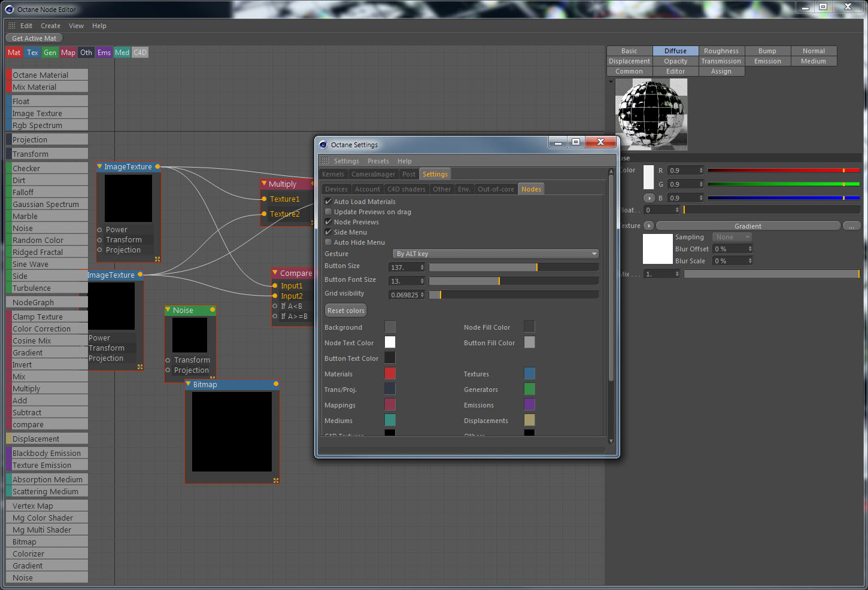Image resolution: width=868 pixels, height=590 pixels.
Task: Collapse the material preview with its triangle
Action: point(611,81)
